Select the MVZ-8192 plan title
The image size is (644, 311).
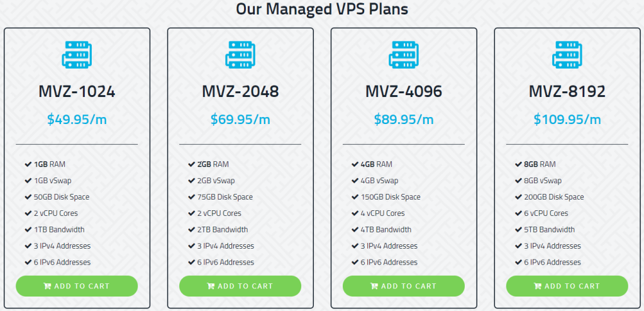[x=567, y=92]
